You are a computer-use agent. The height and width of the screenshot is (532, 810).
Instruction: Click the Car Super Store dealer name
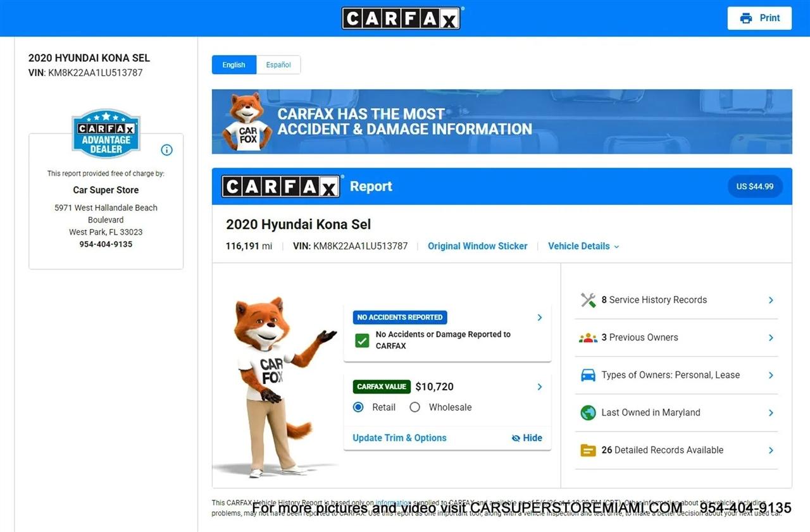coord(106,190)
